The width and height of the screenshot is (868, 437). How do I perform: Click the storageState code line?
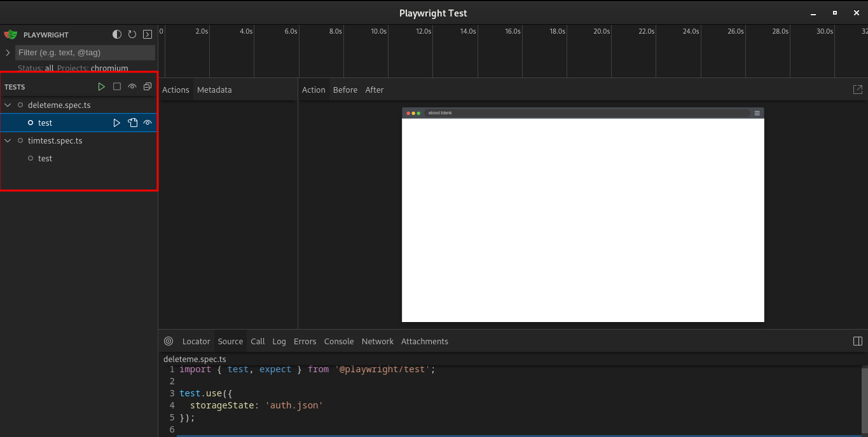[x=257, y=405]
